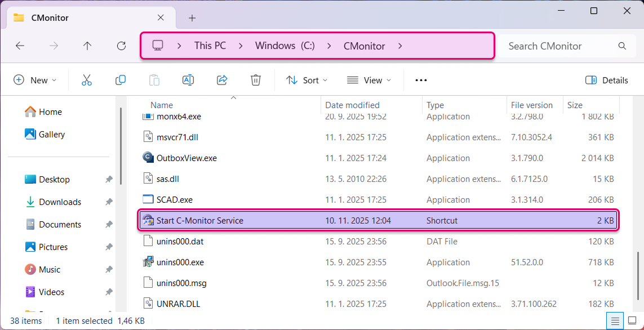644x330 pixels.
Task: Click the SCAD.exe file icon
Action: point(148,200)
